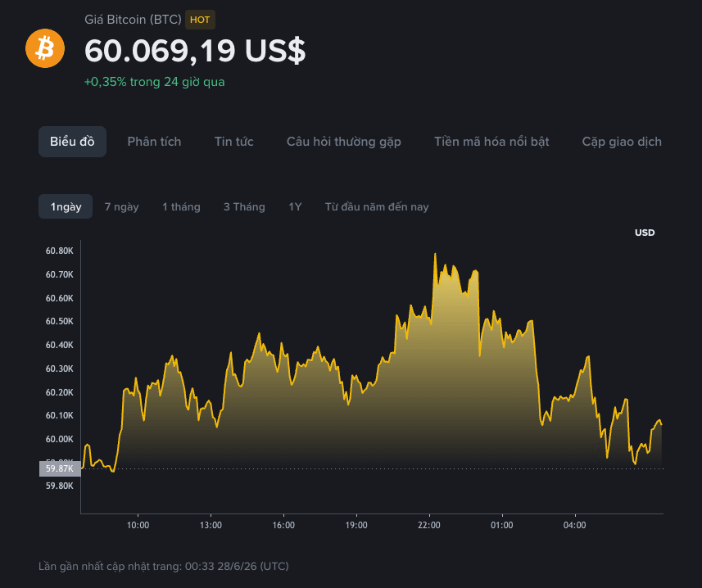This screenshot has height=588, width=702.
Task: Click the 60.80K y-axis label
Action: point(59,251)
